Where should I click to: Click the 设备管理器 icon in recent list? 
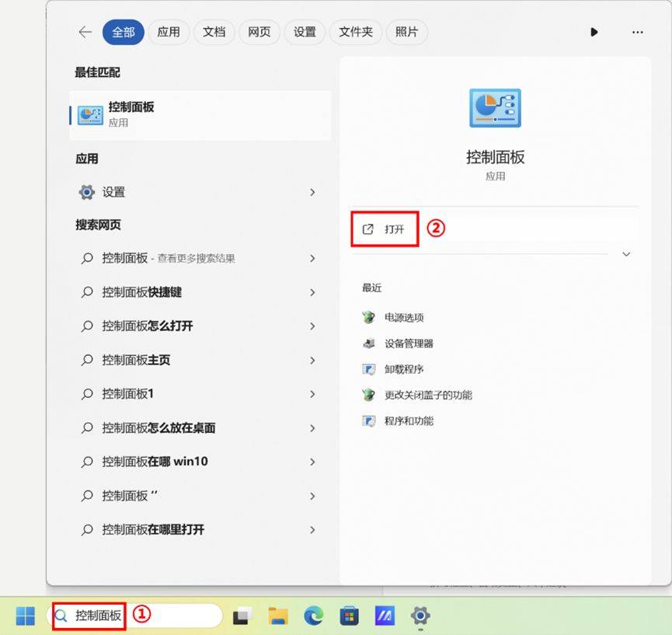[x=368, y=344]
